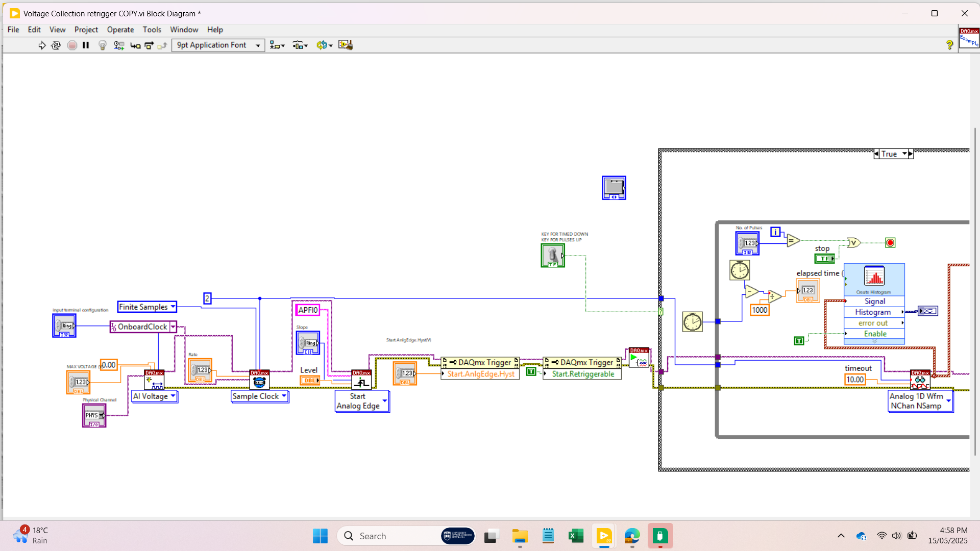Click the Start.Retriggerable property
Image resolution: width=980 pixels, height=551 pixels.
pos(582,374)
